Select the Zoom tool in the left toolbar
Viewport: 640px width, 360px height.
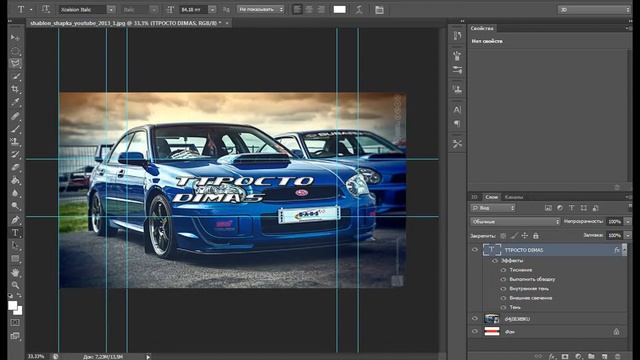[15, 285]
